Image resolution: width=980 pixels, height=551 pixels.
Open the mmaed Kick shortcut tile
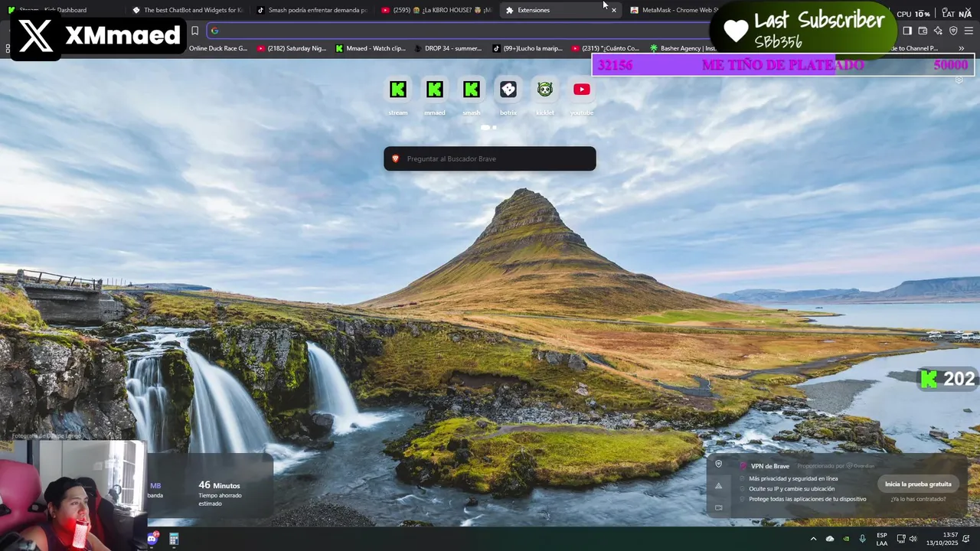tap(435, 90)
